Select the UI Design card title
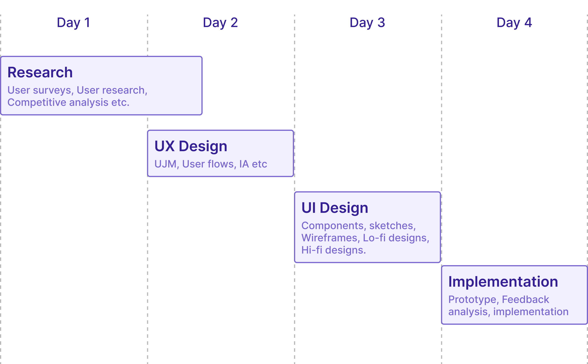588x364 pixels. pyautogui.click(x=335, y=208)
